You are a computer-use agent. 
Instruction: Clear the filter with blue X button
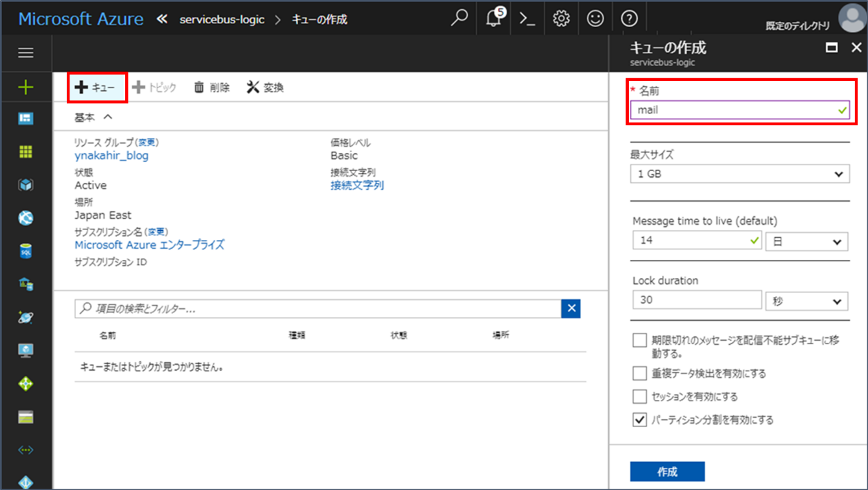pos(570,308)
